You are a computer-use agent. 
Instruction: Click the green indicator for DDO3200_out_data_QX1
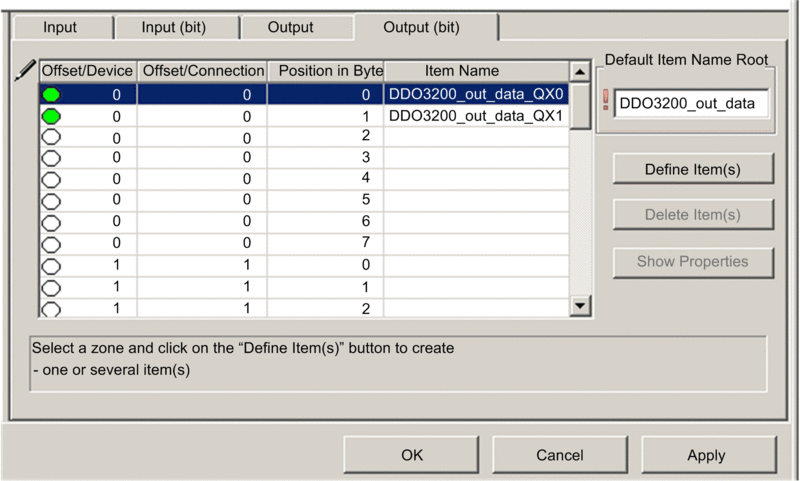(x=51, y=116)
